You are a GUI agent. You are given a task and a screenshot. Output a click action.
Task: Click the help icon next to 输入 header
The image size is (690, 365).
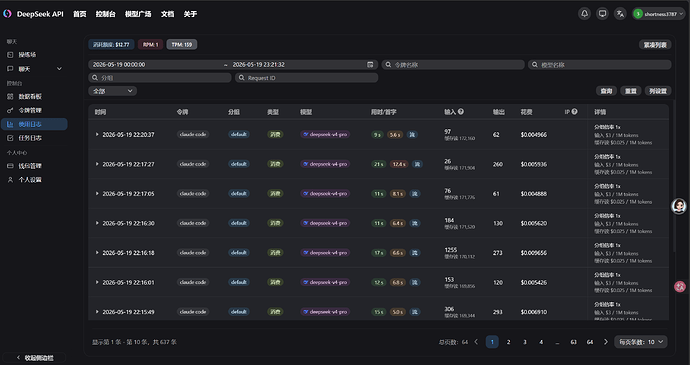pyautogui.click(x=461, y=112)
